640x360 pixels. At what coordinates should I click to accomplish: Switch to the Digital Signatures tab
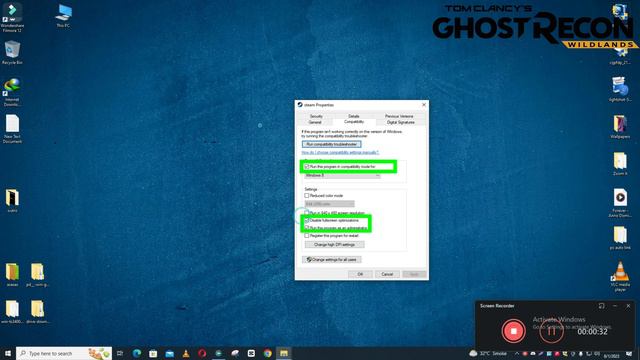pos(400,122)
